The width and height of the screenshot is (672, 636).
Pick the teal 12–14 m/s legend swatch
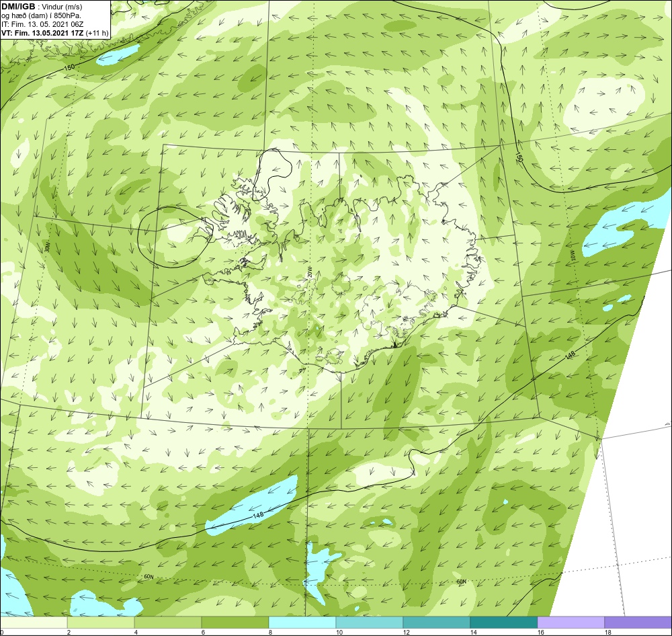pos(436,623)
